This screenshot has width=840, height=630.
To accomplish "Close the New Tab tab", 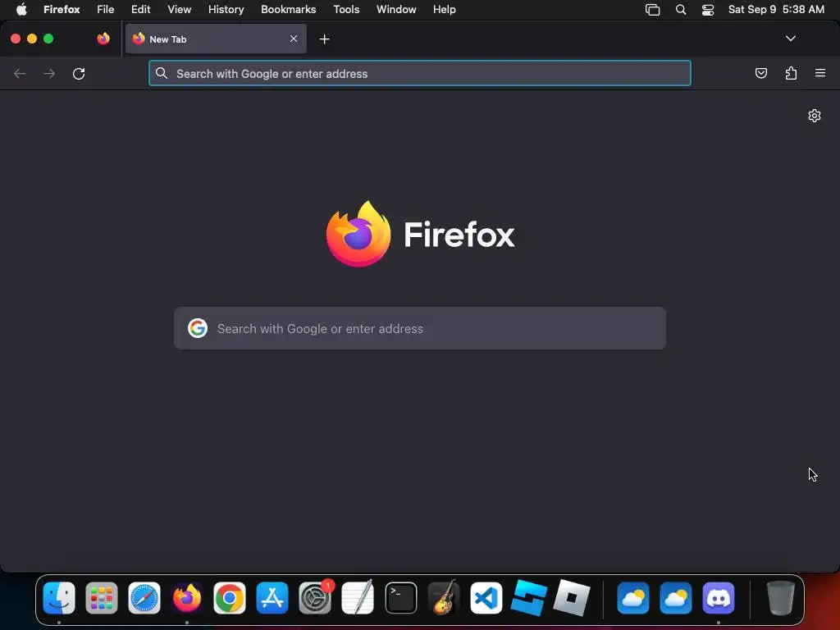I will [x=294, y=39].
